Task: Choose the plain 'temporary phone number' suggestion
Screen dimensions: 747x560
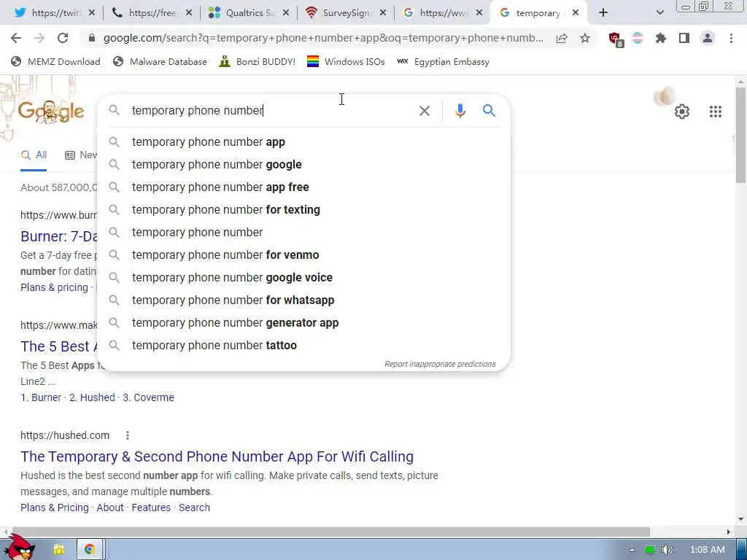Action: [x=303, y=233]
